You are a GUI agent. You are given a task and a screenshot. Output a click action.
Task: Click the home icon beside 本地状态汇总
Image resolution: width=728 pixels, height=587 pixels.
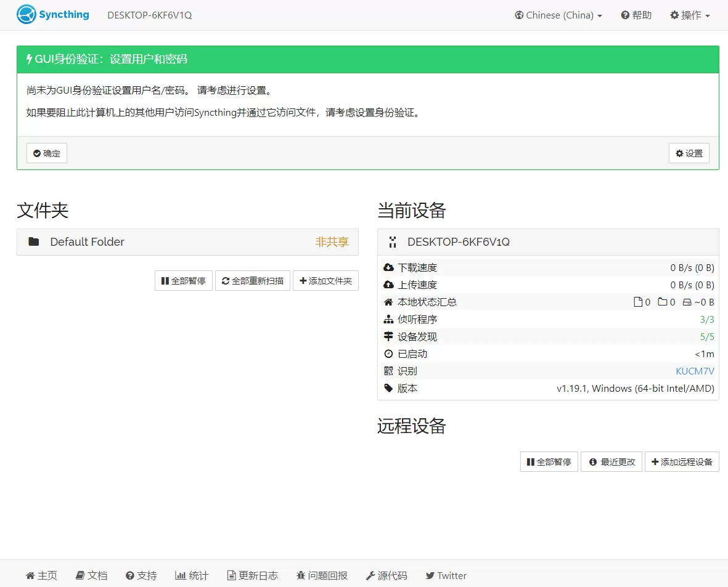click(x=388, y=302)
